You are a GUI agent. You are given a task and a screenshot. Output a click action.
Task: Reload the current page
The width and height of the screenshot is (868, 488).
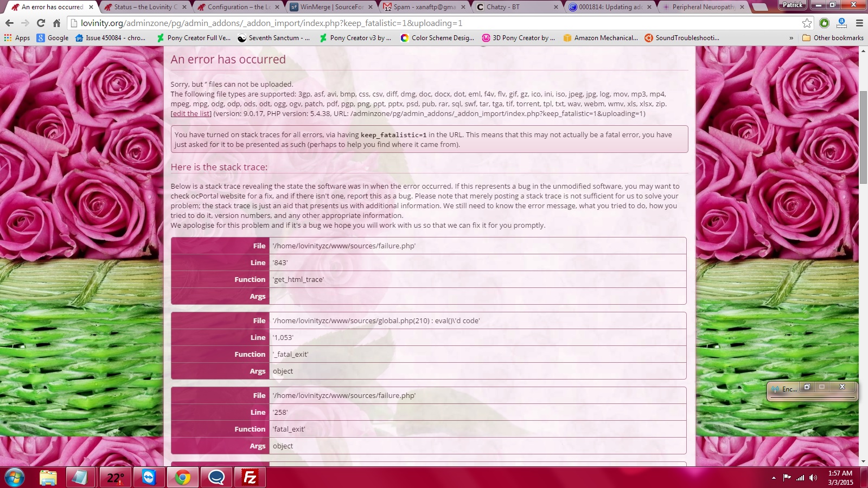coord(41,23)
